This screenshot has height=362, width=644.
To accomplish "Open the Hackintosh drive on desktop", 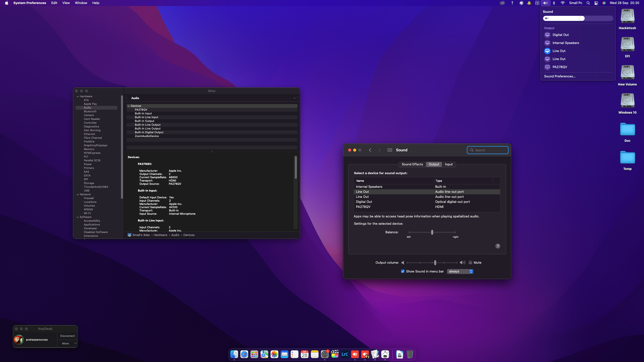I will pos(627,16).
